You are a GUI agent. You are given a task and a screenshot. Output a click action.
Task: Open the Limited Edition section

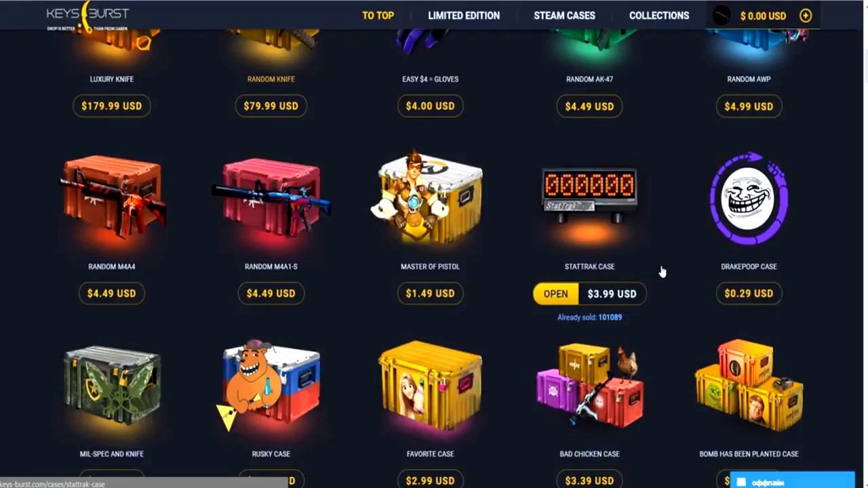coord(464,16)
